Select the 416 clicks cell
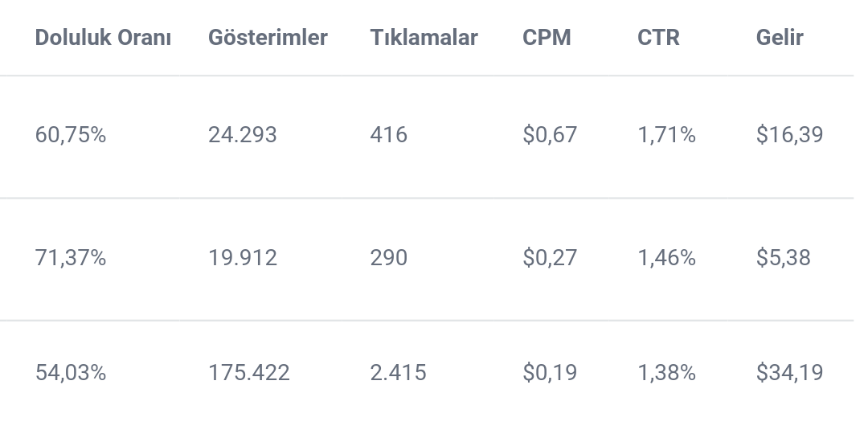Image resolution: width=868 pixels, height=438 pixels. click(x=389, y=134)
